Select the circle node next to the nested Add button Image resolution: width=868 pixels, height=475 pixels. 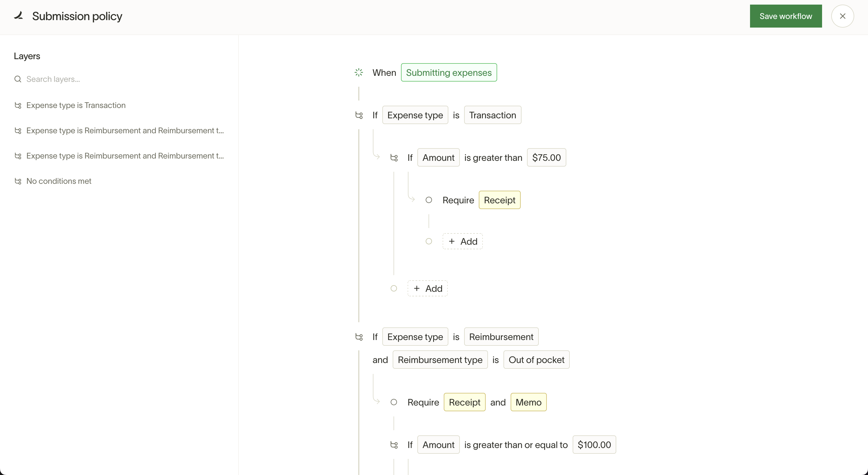[x=429, y=241]
